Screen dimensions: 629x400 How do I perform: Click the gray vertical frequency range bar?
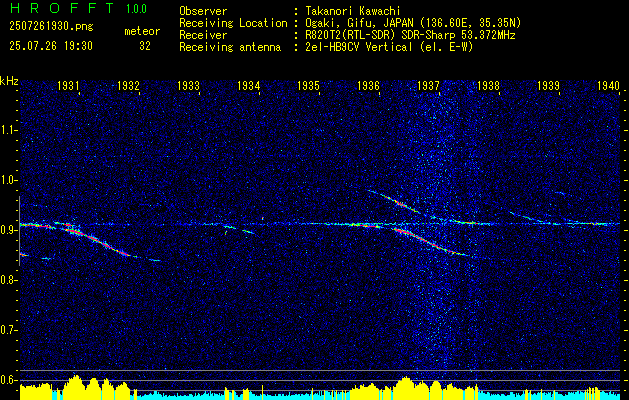click(19, 231)
